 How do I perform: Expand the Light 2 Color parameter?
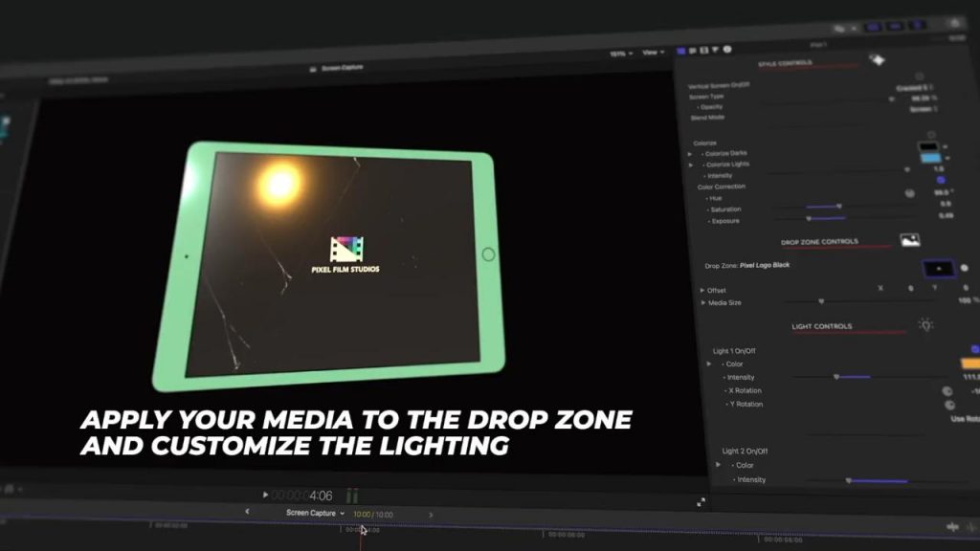pyautogui.click(x=718, y=466)
